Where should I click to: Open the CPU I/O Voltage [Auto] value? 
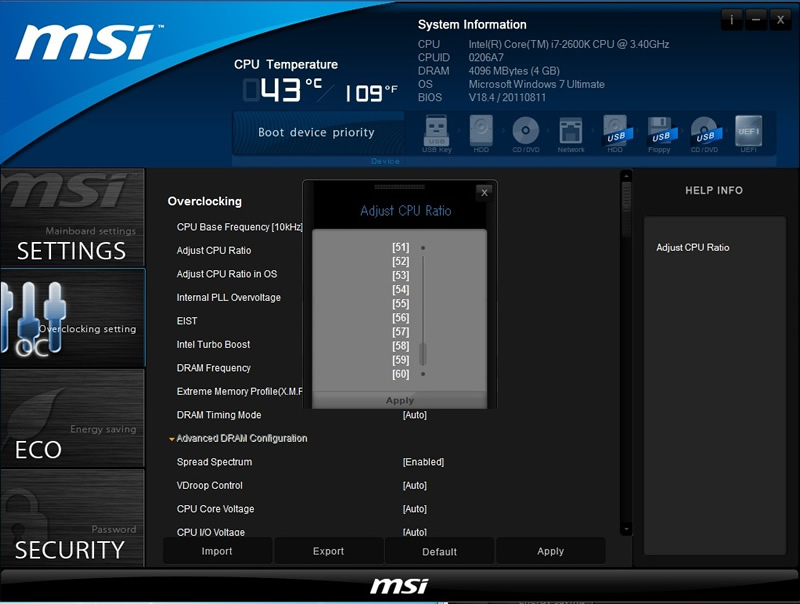pos(415,532)
